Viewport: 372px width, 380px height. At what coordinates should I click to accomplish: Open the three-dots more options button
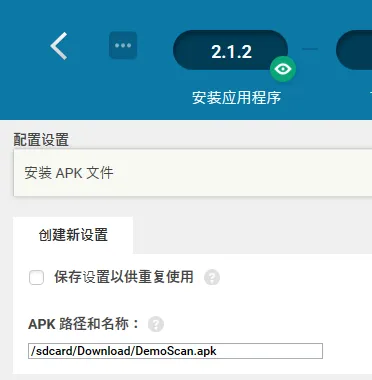pyautogui.click(x=123, y=45)
